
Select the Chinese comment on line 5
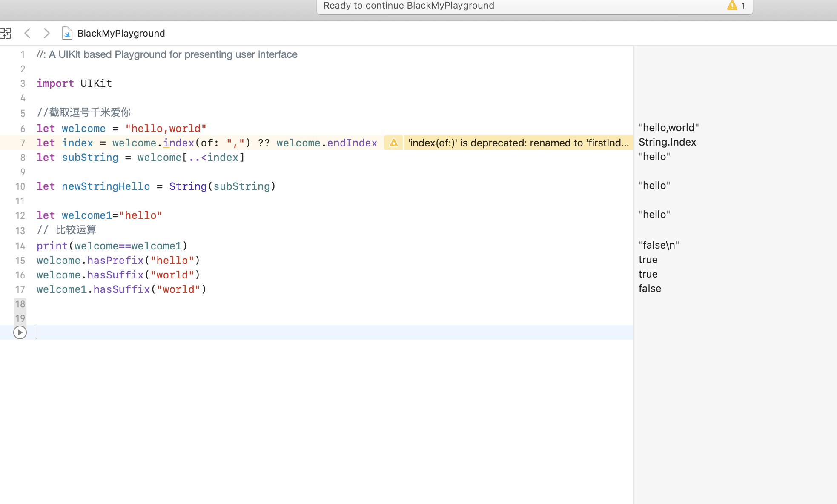tap(84, 112)
